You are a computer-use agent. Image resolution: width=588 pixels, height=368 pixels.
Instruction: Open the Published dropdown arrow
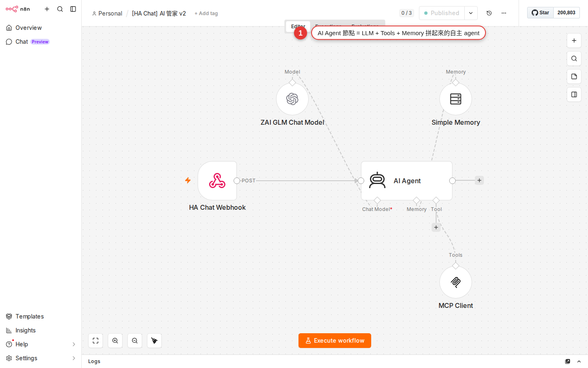471,13
